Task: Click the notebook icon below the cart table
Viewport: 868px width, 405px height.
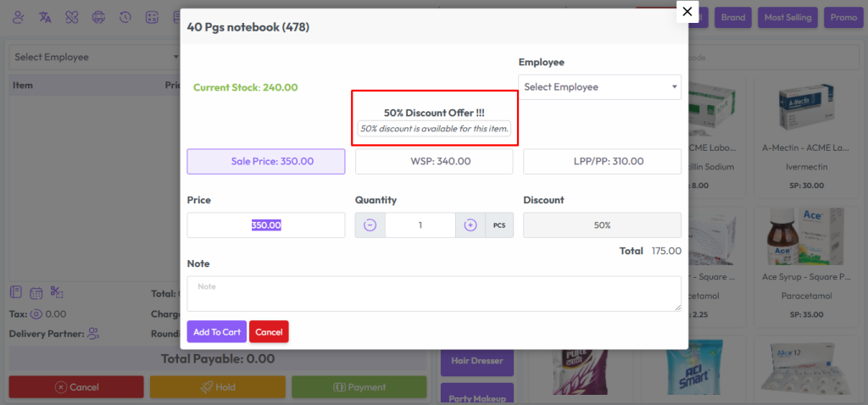Action: [x=16, y=292]
